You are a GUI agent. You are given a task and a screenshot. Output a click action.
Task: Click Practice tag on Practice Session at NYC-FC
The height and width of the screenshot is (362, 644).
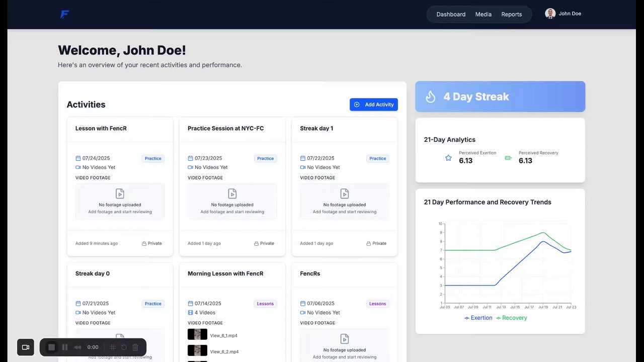[x=265, y=158]
